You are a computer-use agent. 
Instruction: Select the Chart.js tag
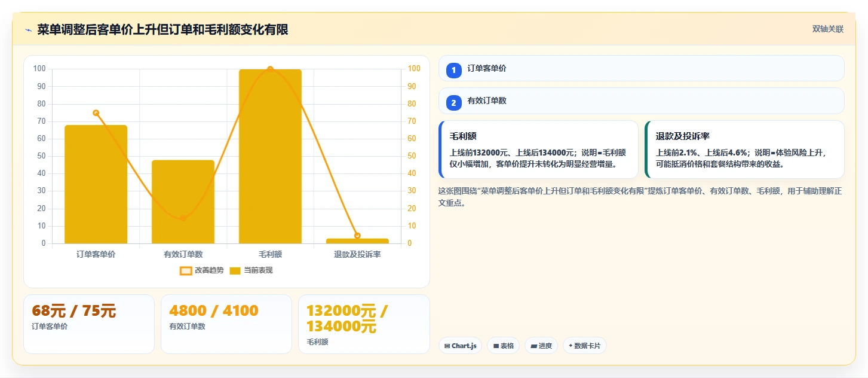460,346
